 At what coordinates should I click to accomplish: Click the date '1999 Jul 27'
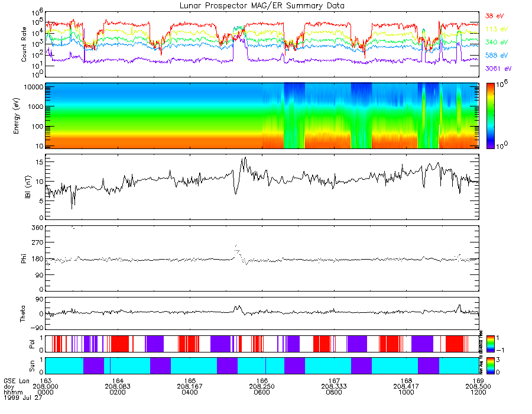tap(23, 397)
